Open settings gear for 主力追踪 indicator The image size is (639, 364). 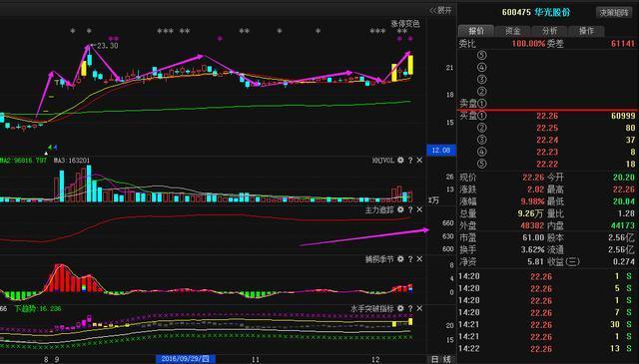click(400, 209)
